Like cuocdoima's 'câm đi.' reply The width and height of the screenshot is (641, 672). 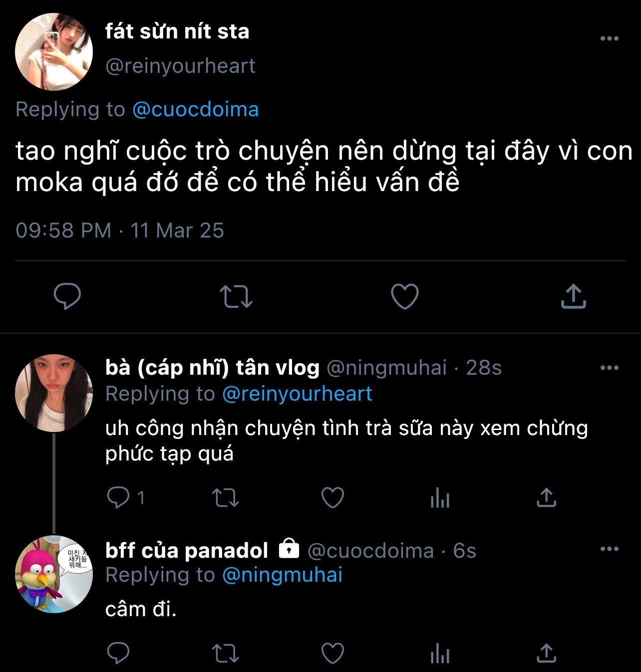coord(332,653)
